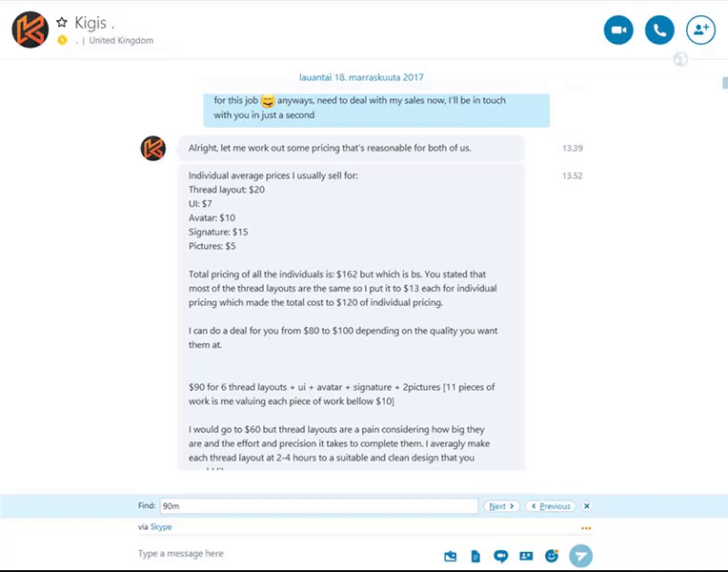Open the send file icon
Viewport: 728px width, 572px height.
(475, 556)
